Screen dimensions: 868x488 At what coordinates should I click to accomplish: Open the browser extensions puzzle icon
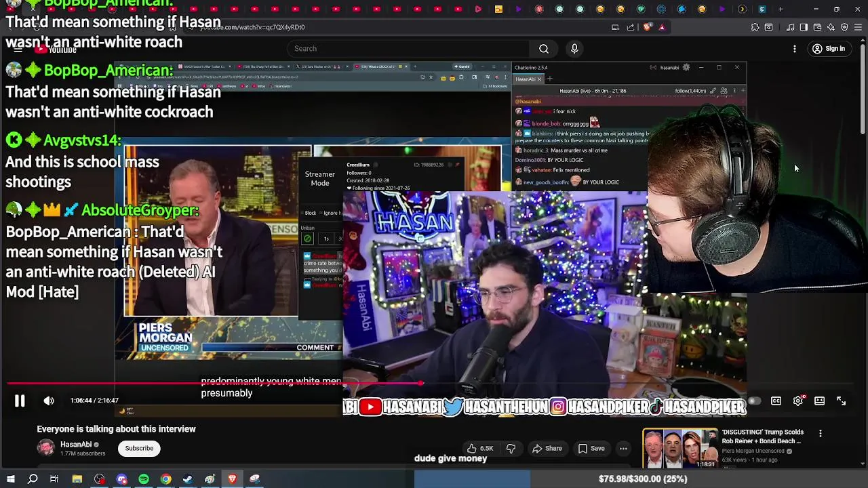pos(755,27)
